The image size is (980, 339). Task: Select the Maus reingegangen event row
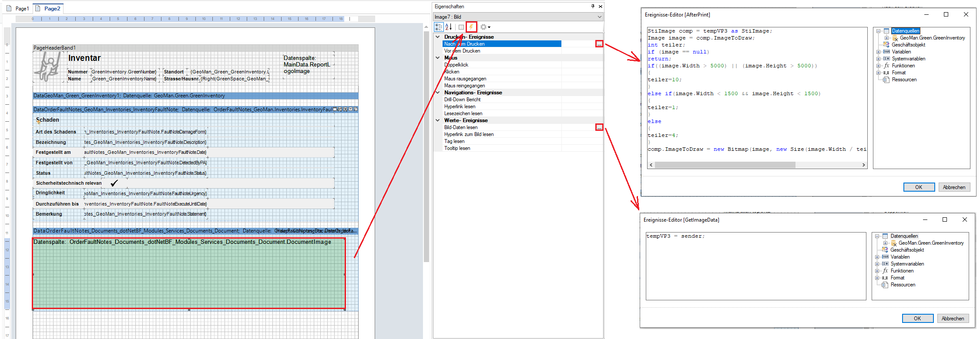click(x=523, y=86)
